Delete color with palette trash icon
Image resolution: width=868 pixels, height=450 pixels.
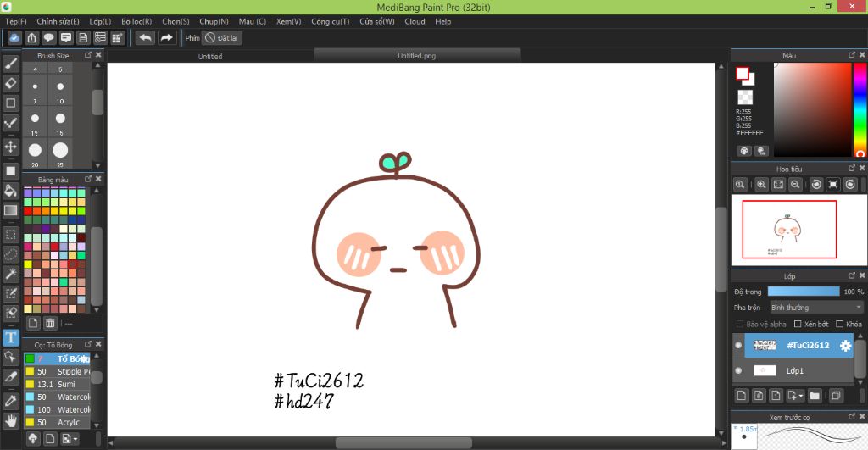click(x=50, y=323)
